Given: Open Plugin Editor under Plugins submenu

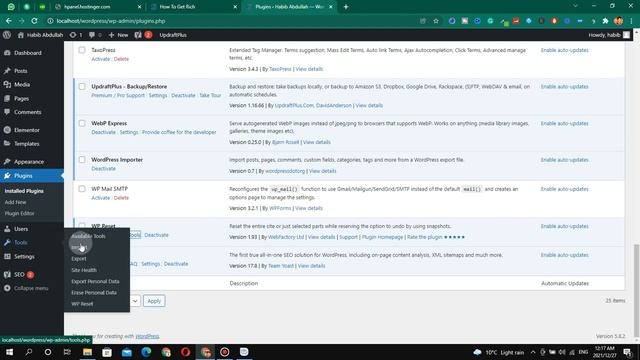Looking at the screenshot, I should point(20,213).
